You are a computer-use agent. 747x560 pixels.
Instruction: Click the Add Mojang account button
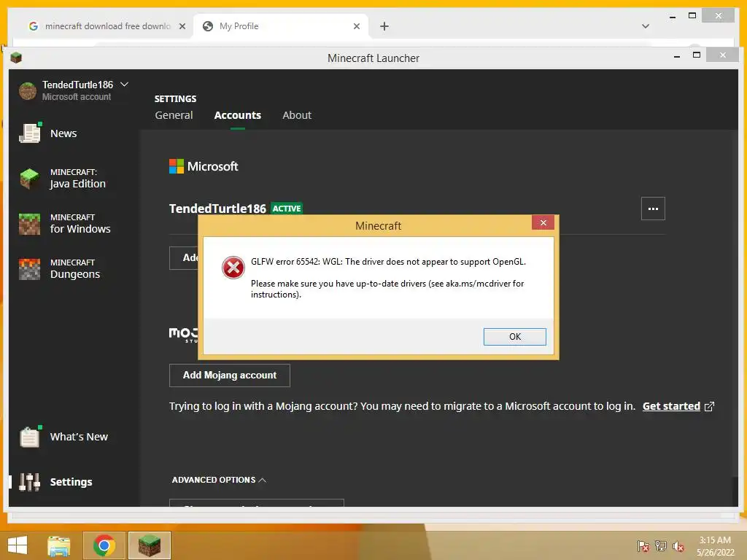coord(230,376)
